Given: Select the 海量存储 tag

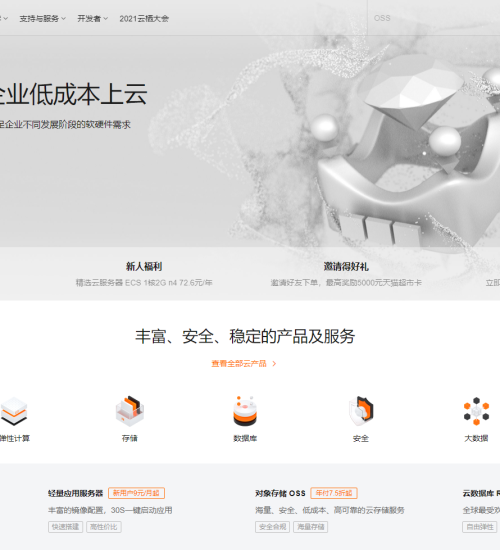Looking at the screenshot, I should pyautogui.click(x=311, y=527).
